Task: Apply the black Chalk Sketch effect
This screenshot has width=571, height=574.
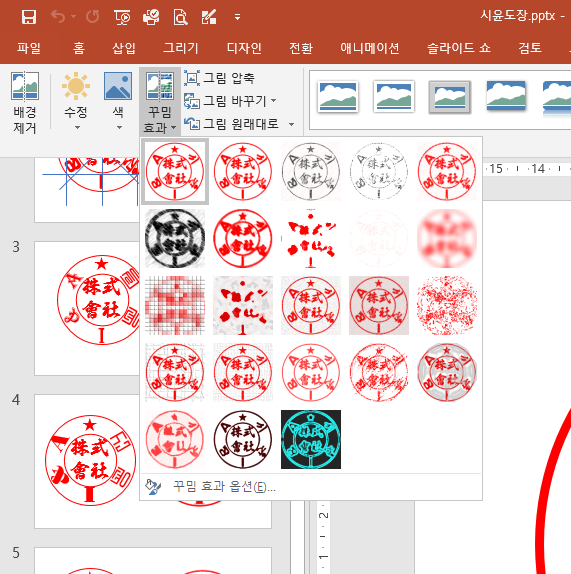Action: pos(175,238)
